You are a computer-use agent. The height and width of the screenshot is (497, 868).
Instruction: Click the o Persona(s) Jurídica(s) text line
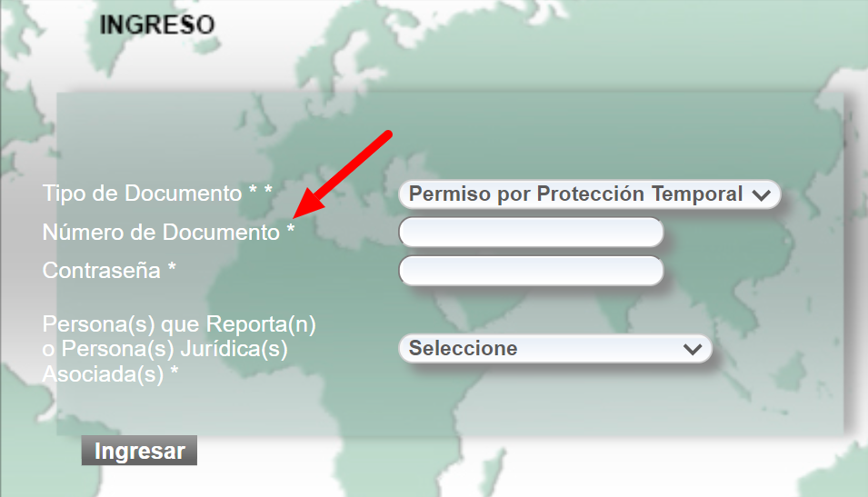pyautogui.click(x=165, y=349)
